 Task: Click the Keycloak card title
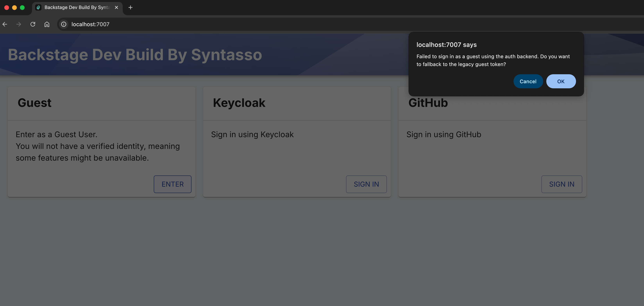[239, 103]
